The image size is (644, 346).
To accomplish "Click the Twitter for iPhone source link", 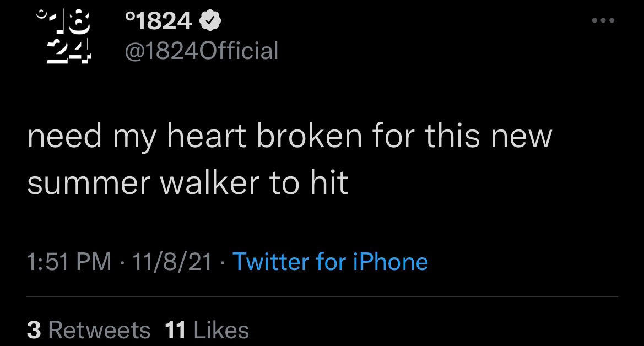I will coord(330,261).
